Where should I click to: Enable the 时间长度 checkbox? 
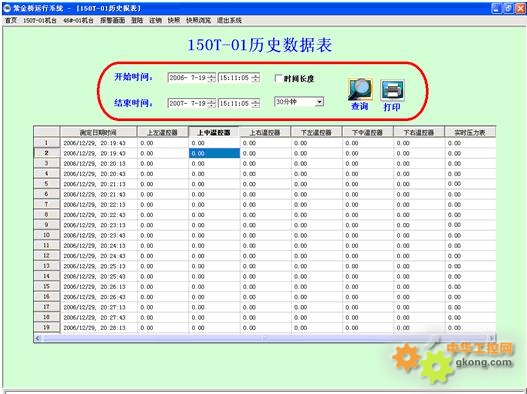click(x=278, y=78)
